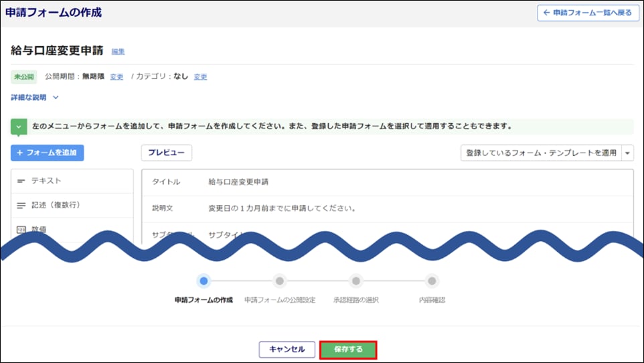The image size is (644, 363).
Task: Click the 内容確認 step circle
Action: pyautogui.click(x=432, y=281)
